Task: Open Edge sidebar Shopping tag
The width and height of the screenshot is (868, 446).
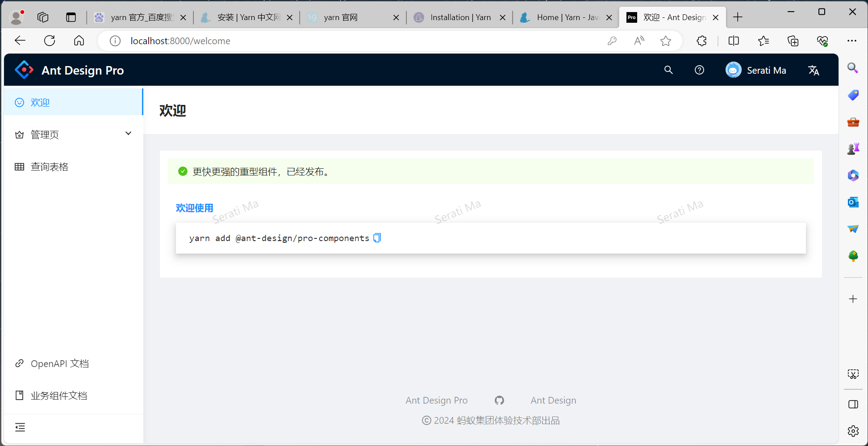Action: (853, 95)
